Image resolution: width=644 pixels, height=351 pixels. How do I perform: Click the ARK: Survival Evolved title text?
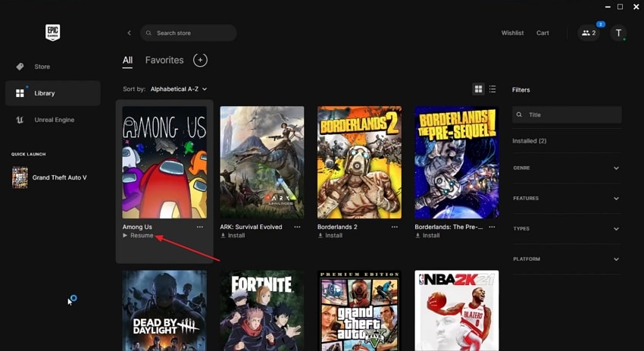[251, 227]
